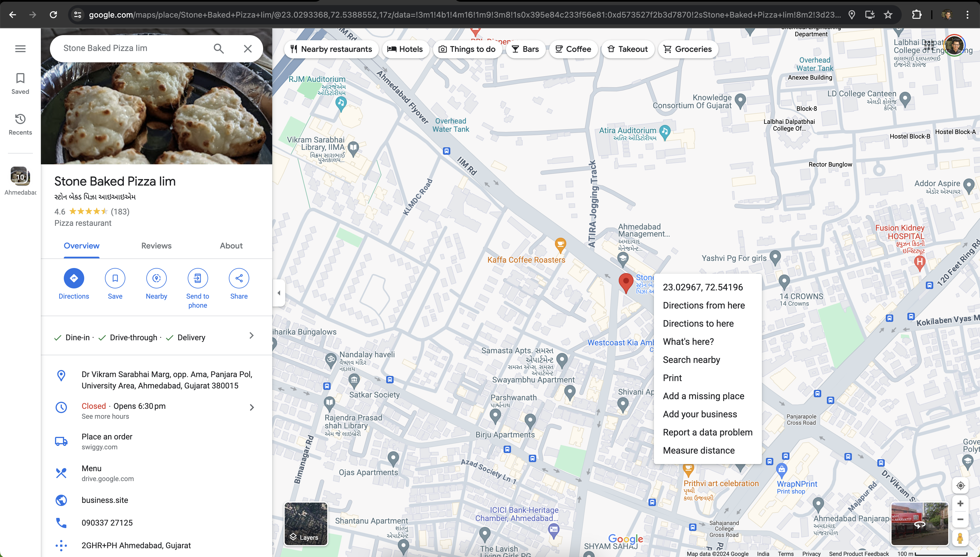Switch to the Reviews tab

[156, 246]
